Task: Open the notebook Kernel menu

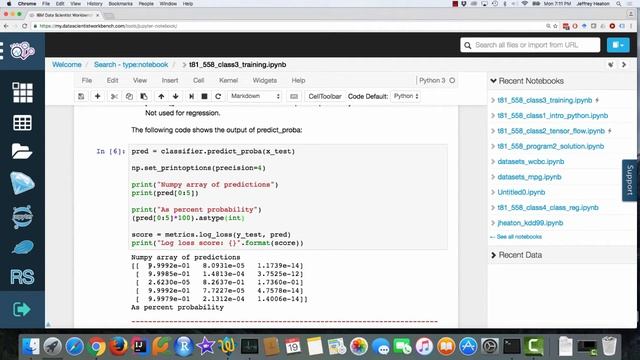Action: coord(228,80)
